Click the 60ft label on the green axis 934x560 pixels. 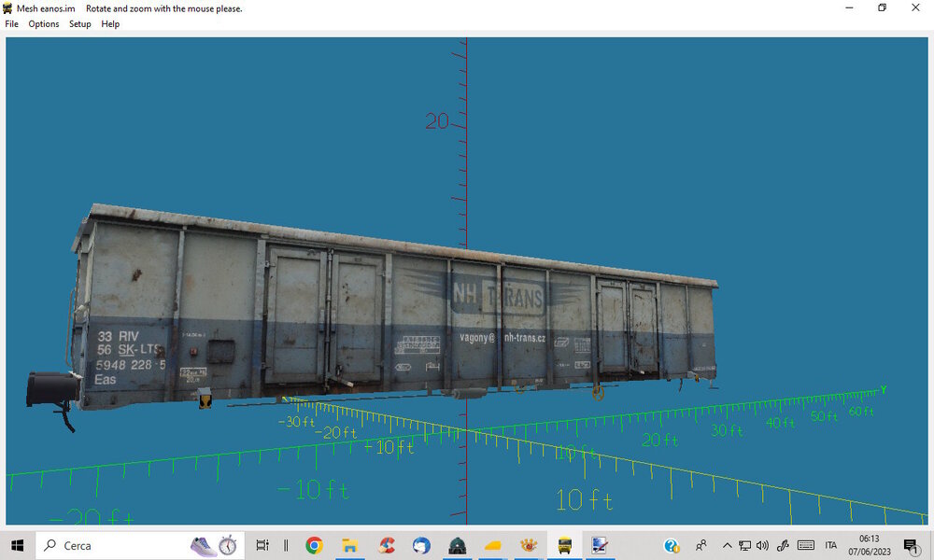click(x=861, y=412)
